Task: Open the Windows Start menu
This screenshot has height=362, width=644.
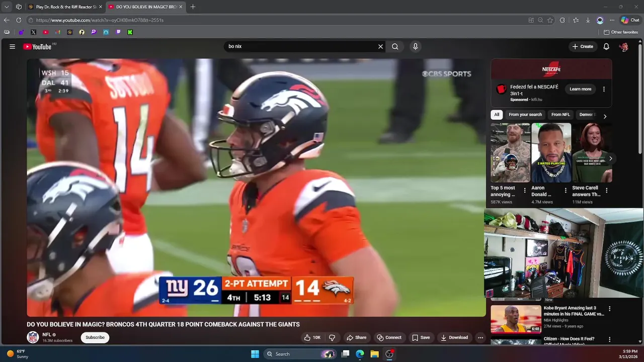Action: tap(255, 354)
